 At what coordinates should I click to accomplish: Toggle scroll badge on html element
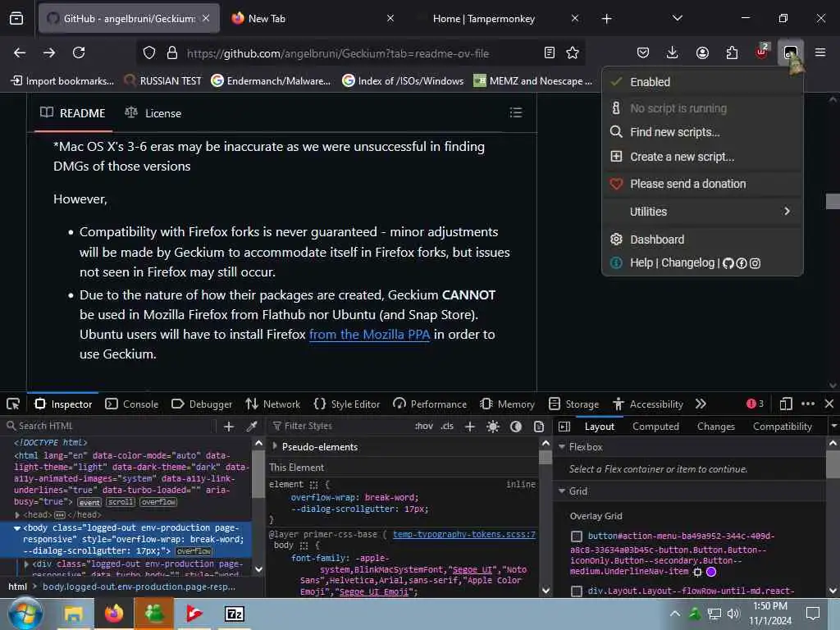[121, 502]
